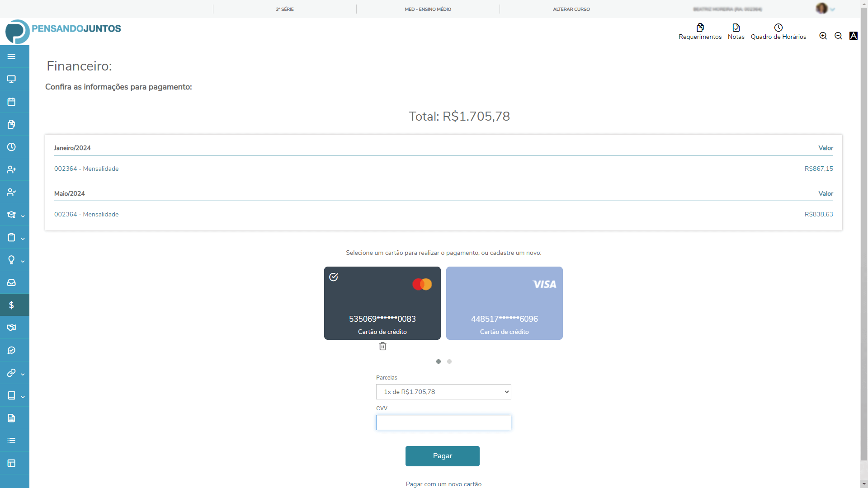Zoom out with magnifier minus icon

pyautogui.click(x=838, y=36)
